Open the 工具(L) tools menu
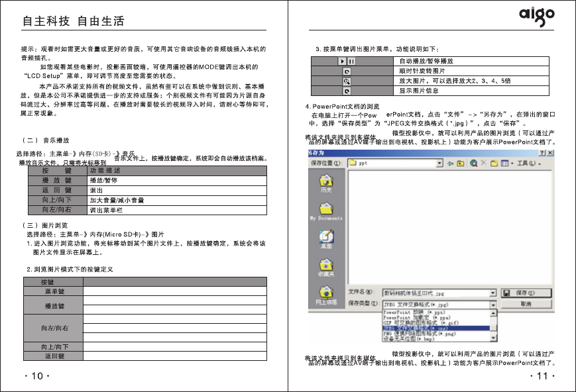Screen dimensions: 576x392 pos(529,164)
